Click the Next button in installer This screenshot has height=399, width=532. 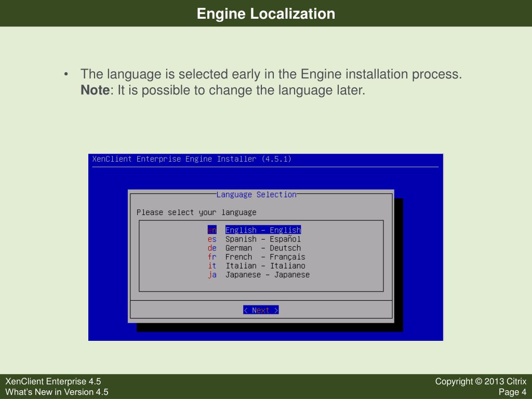point(261,310)
